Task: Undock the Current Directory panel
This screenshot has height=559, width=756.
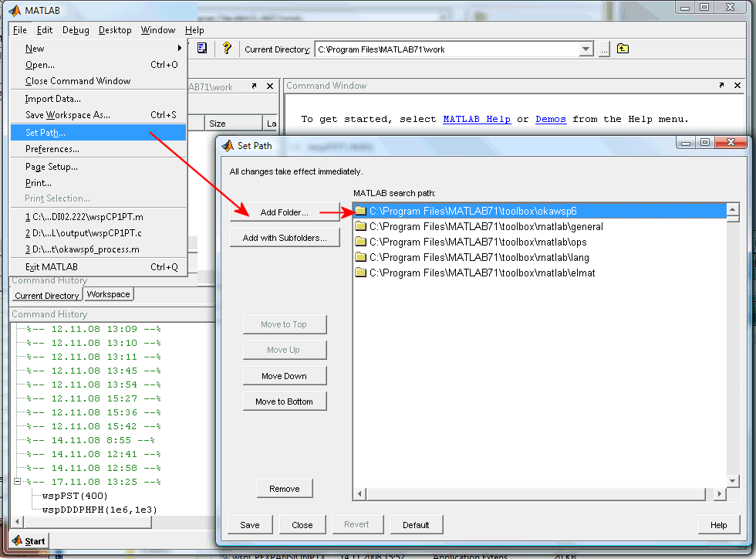Action: coord(254,86)
